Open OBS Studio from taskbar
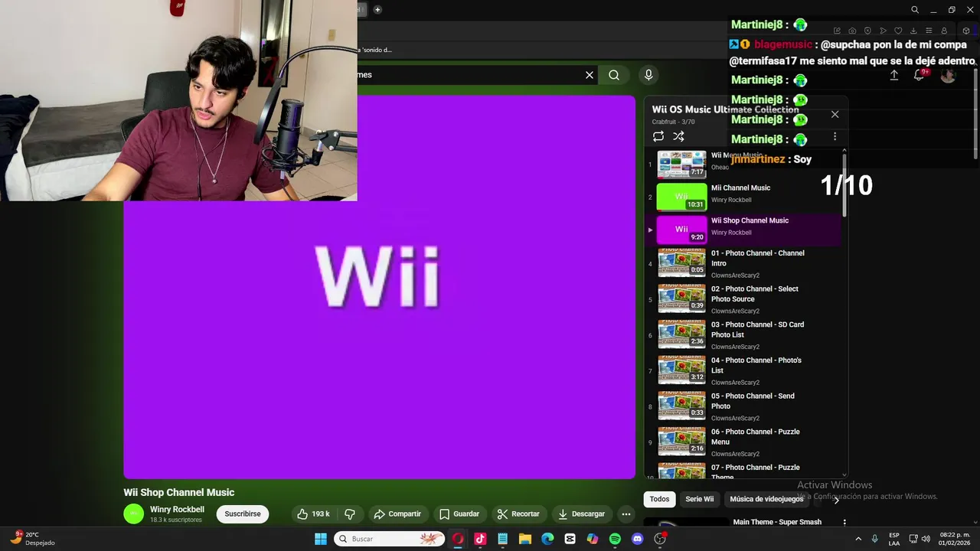980x551 pixels. [660, 539]
